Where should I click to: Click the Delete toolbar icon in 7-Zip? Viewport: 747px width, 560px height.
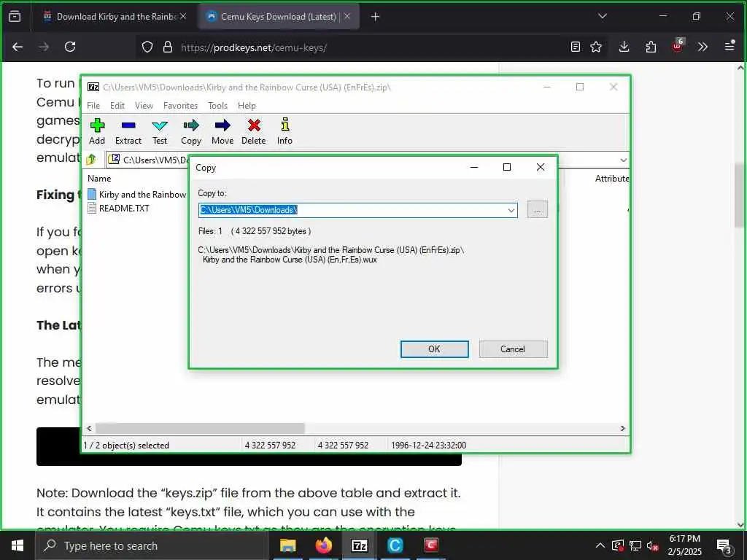click(253, 131)
